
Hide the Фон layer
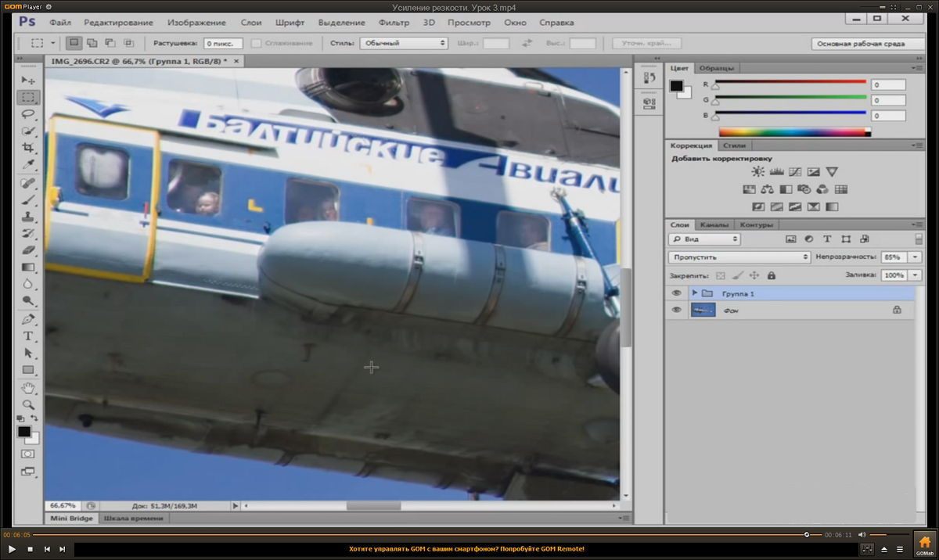pyautogui.click(x=677, y=311)
